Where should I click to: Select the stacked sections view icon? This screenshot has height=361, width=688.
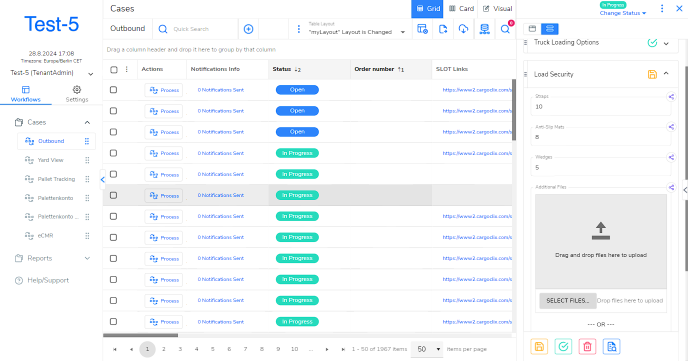click(x=550, y=29)
